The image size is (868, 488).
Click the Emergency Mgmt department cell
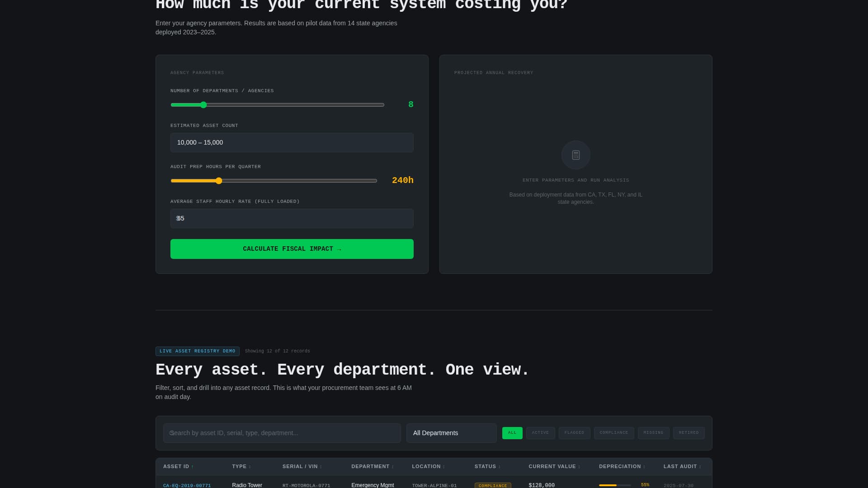[373, 485]
